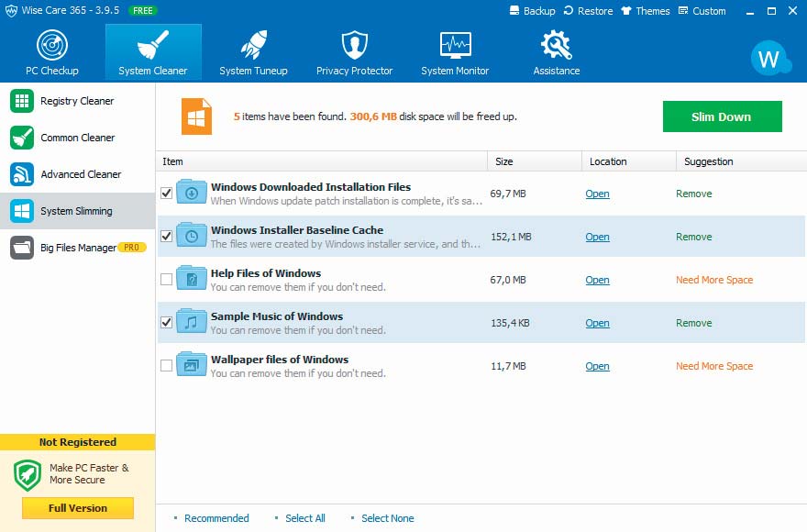807x532 pixels.
Task: Open the Backup option in title bar
Action: tap(532, 11)
